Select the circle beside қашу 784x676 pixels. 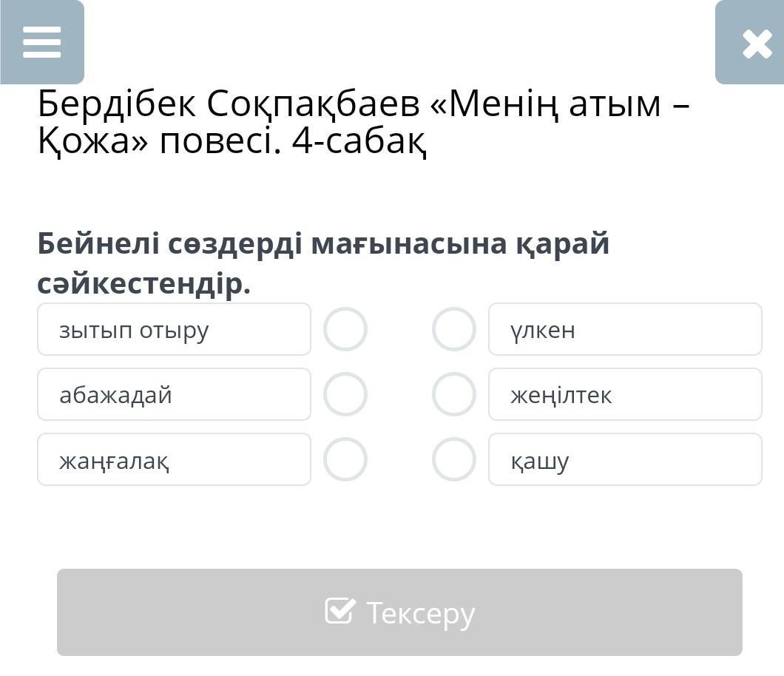point(453,459)
